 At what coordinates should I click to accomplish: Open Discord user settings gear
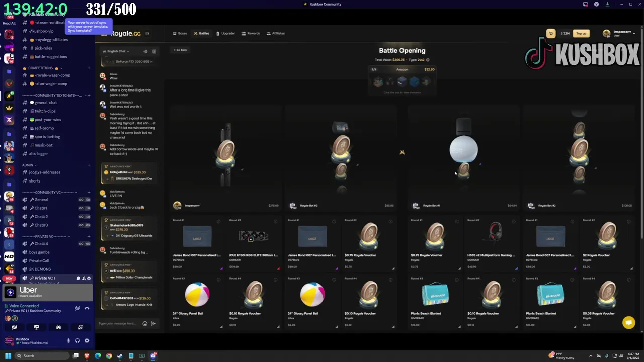click(x=87, y=341)
